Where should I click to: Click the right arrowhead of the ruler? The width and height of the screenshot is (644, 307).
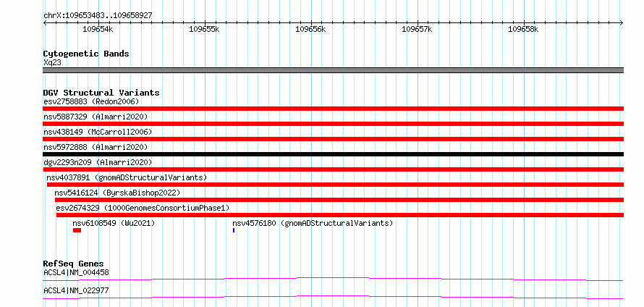point(622,22)
